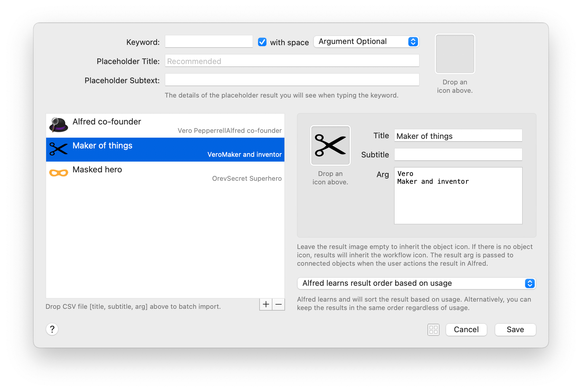Click the scissors icon in the results list
Screen dimensions: 582x392
tap(58, 149)
